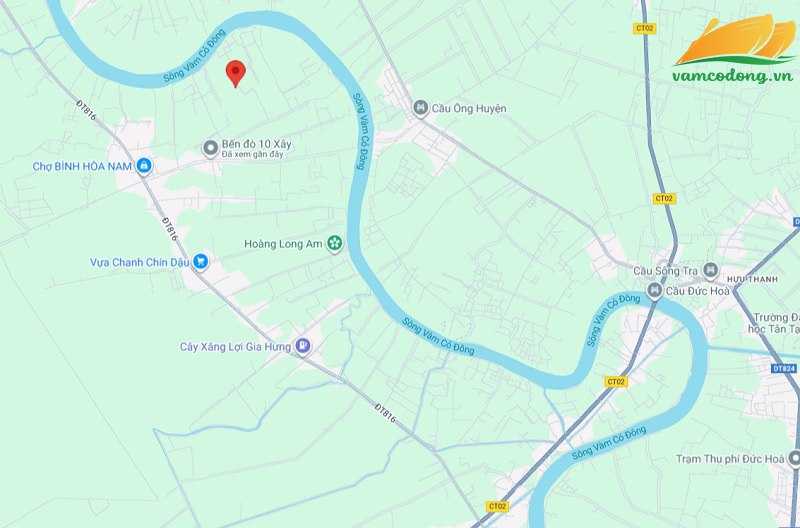Select the Vựa Chanh Chín Dậu cart icon
Viewport: 800px width, 528px height.
tap(201, 262)
